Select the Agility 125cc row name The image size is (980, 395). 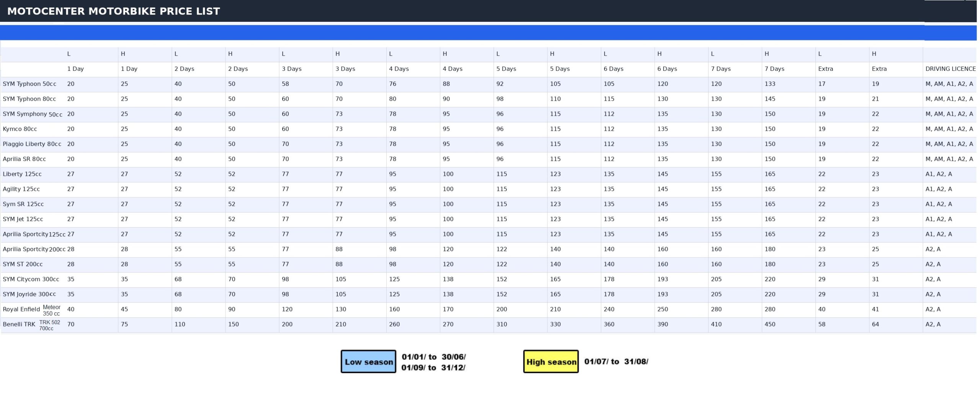tap(21, 189)
